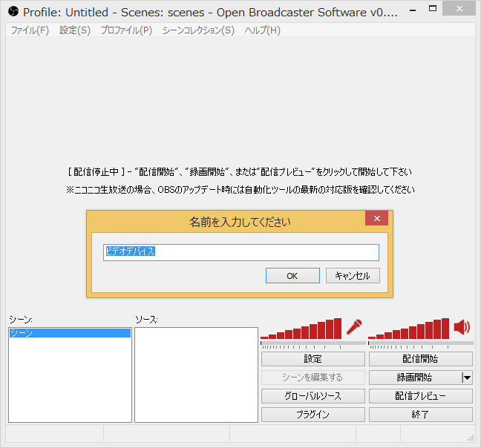Expand the 録画開始 dropdown arrow
Viewport: 481px width, 448px height.
click(467, 378)
